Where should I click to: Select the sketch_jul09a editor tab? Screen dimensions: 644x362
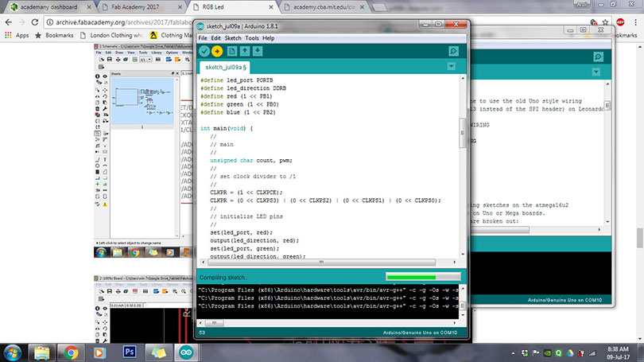(226, 67)
